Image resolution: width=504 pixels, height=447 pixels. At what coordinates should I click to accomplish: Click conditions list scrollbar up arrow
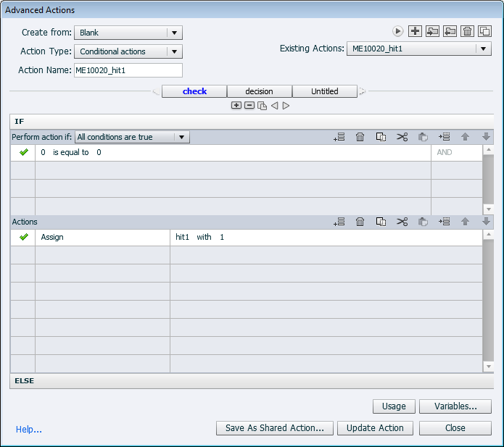pyautogui.click(x=489, y=149)
